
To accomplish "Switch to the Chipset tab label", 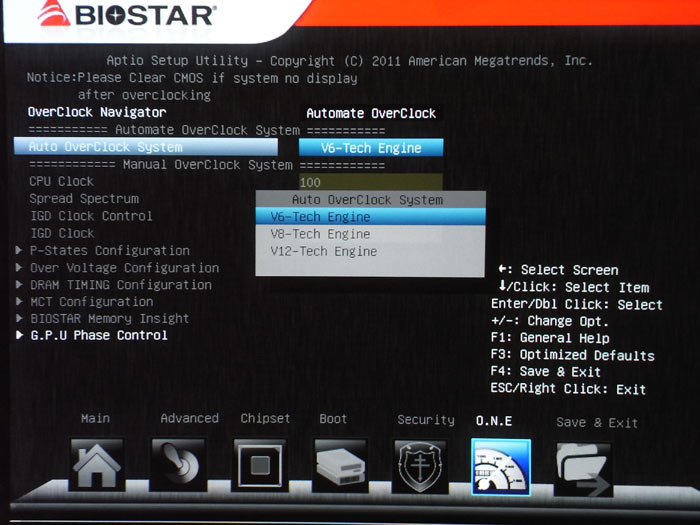I will tap(265, 418).
